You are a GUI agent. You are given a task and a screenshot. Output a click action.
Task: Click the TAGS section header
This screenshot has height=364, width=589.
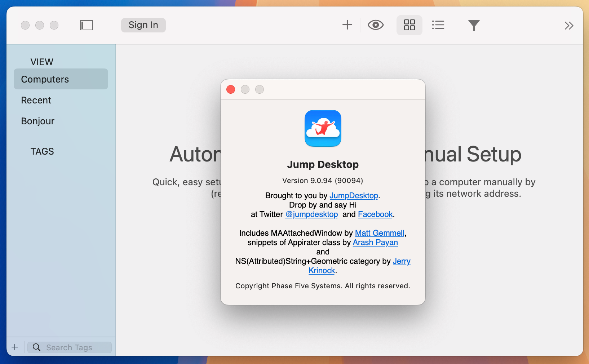point(42,151)
